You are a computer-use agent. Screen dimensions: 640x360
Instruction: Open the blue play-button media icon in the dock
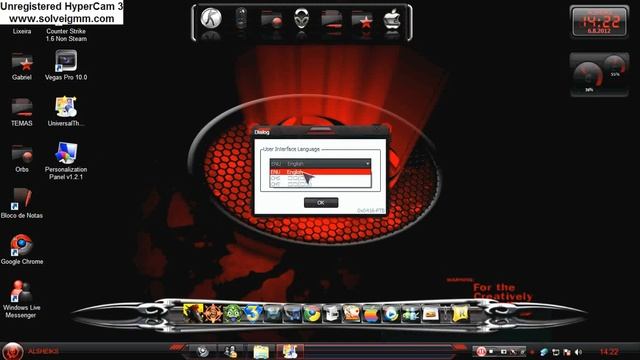click(391, 314)
